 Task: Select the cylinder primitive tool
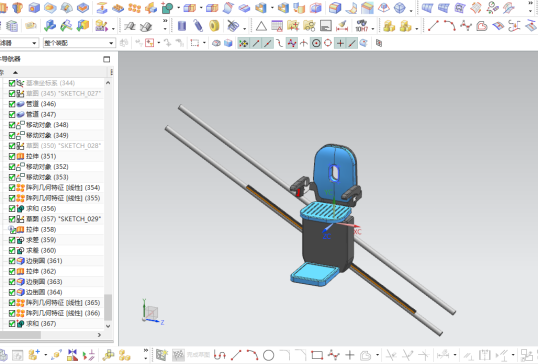[182, 26]
